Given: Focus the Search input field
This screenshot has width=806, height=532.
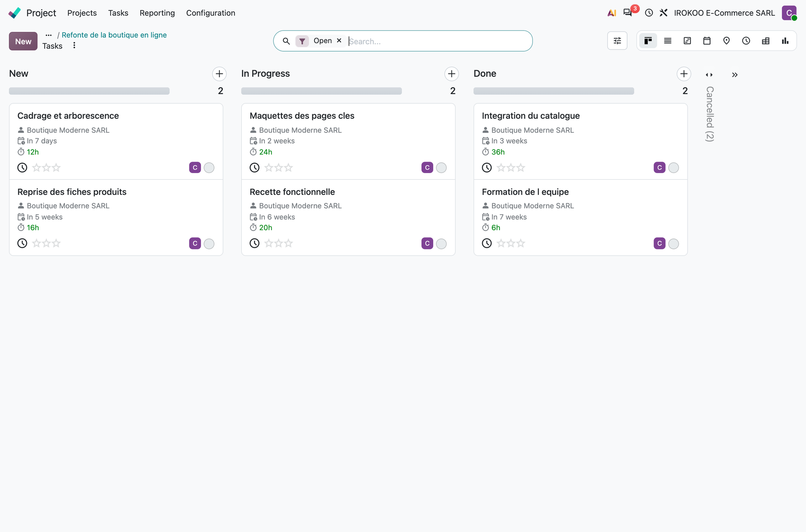Looking at the screenshot, I should coord(437,41).
